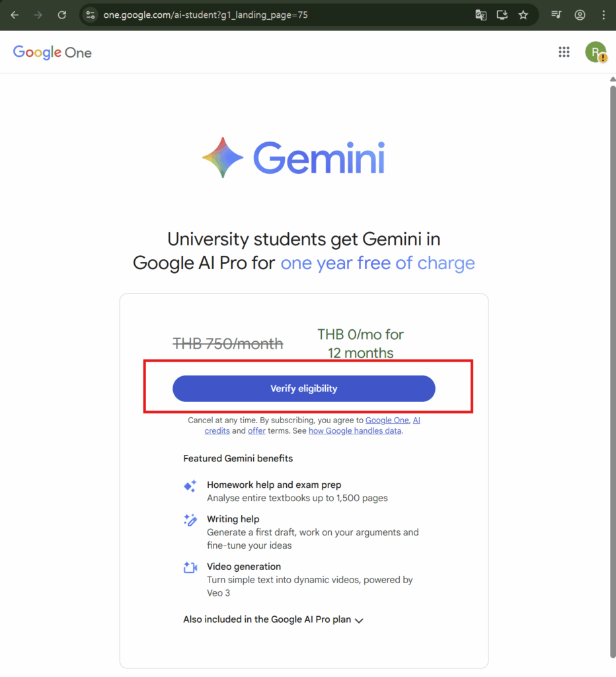
Task: Bookmark this page with the star
Action: point(523,15)
